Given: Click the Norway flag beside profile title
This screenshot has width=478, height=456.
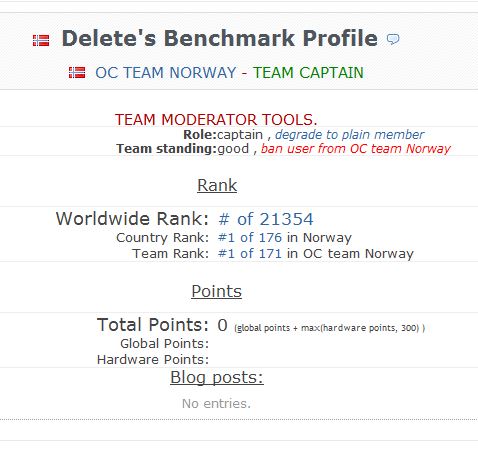Looking at the screenshot, I should pyautogui.click(x=41, y=40).
